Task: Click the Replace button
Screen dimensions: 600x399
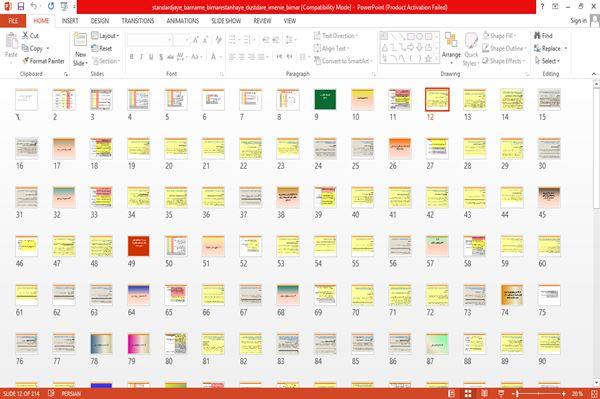Action: pyautogui.click(x=550, y=48)
